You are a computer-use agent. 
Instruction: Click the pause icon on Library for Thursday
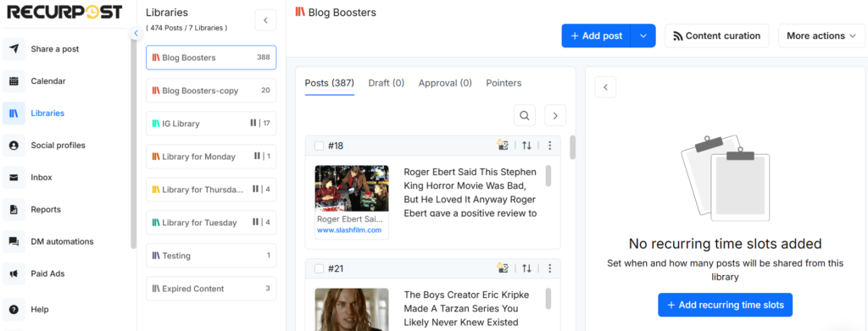(255, 189)
